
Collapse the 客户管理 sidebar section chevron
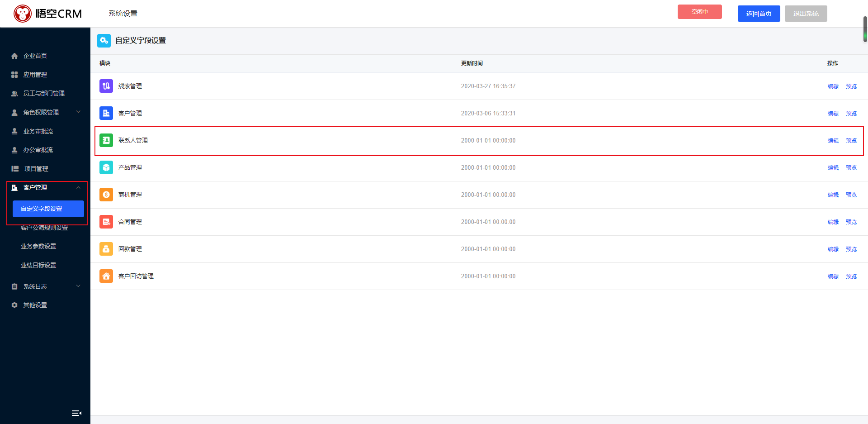(78, 187)
